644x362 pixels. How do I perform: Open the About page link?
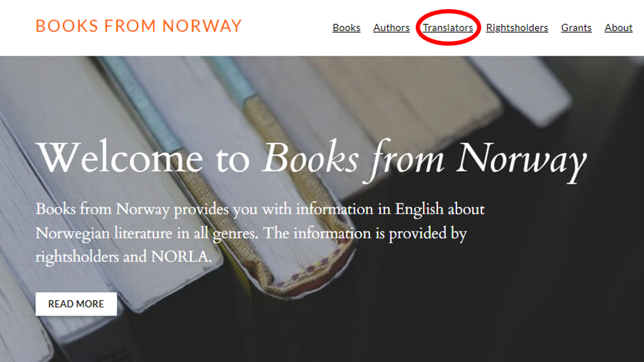[x=618, y=28]
